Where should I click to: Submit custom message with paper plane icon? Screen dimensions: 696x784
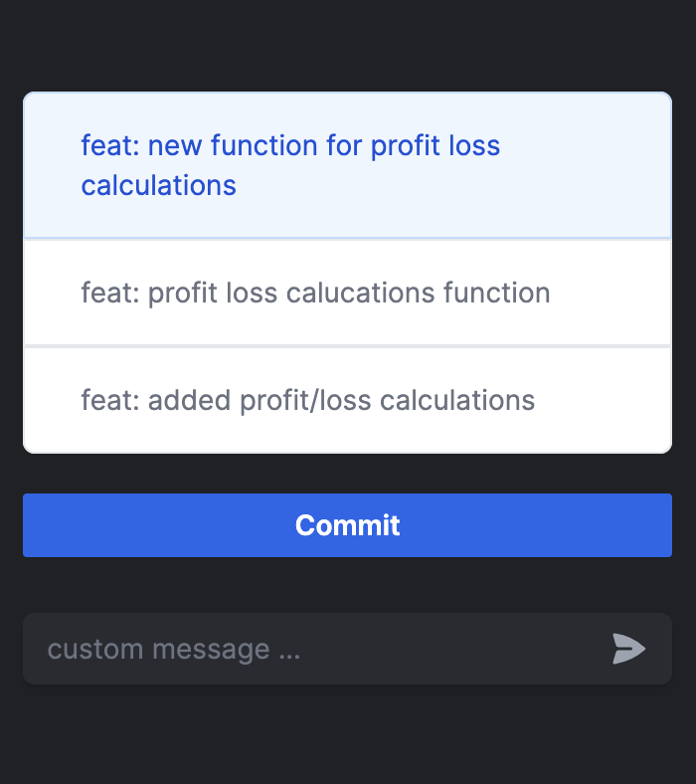(x=628, y=649)
